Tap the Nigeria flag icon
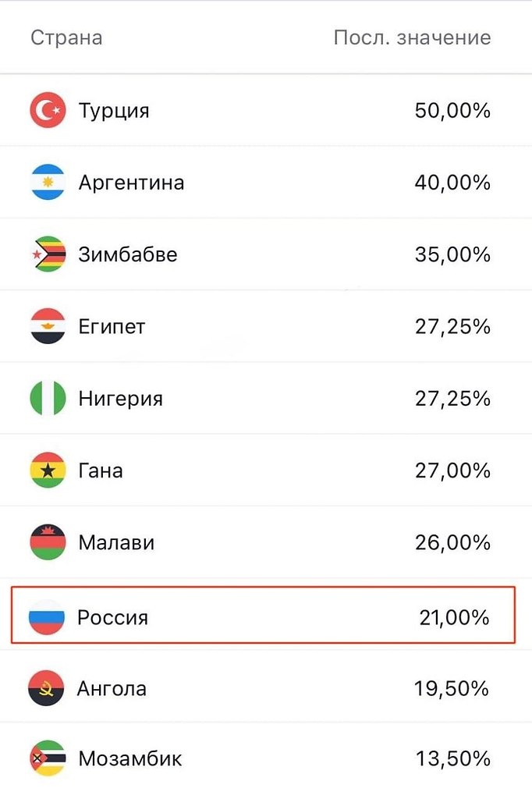532x799 pixels. pyautogui.click(x=48, y=398)
